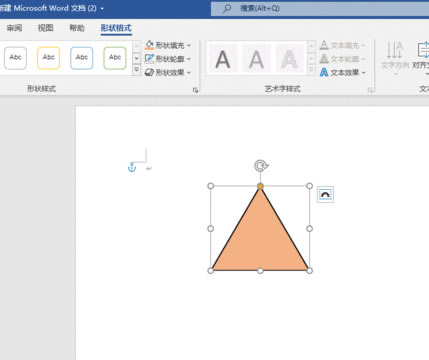Expand the shape styles gallery more button
Image resolution: width=429 pixels, height=360 pixels.
coord(137,70)
